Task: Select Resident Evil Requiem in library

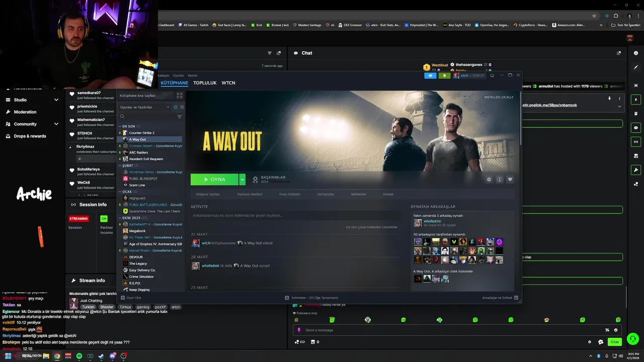Action: click(x=146, y=159)
